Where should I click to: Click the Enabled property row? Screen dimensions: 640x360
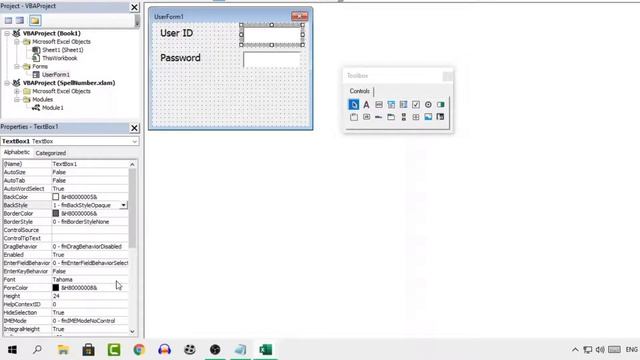[65, 255]
